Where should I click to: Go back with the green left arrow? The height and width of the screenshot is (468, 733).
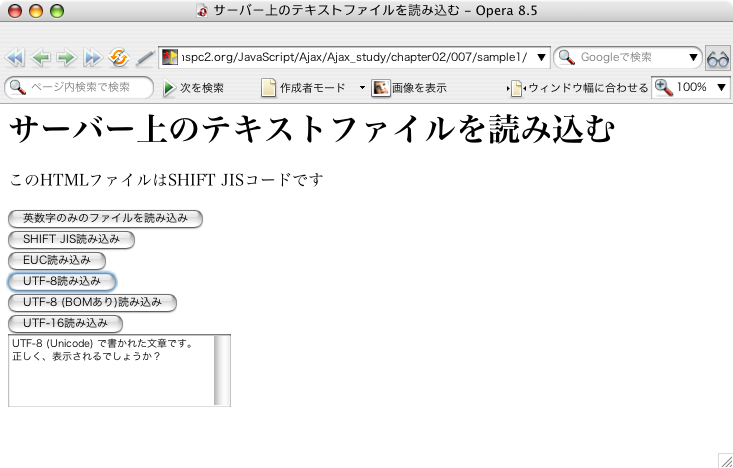coord(41,57)
